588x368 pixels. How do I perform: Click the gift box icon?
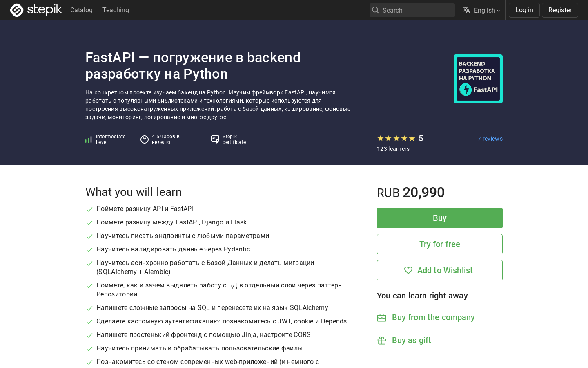click(382, 341)
